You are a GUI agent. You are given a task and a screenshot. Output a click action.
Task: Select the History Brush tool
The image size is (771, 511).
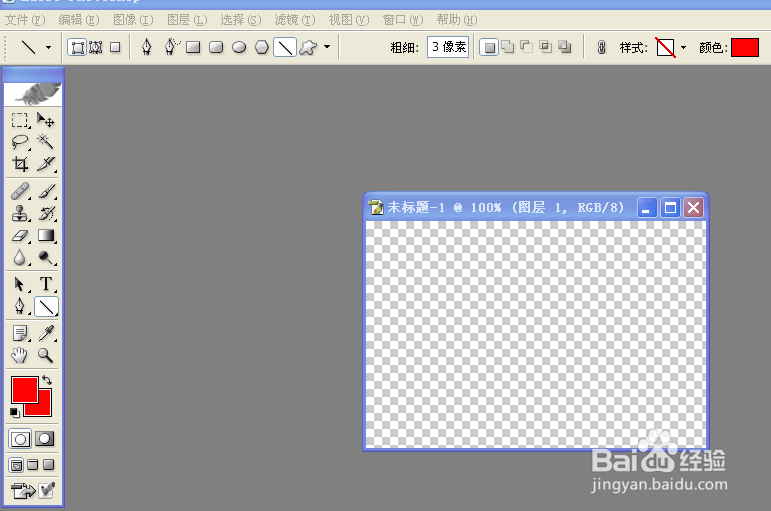(x=46, y=213)
